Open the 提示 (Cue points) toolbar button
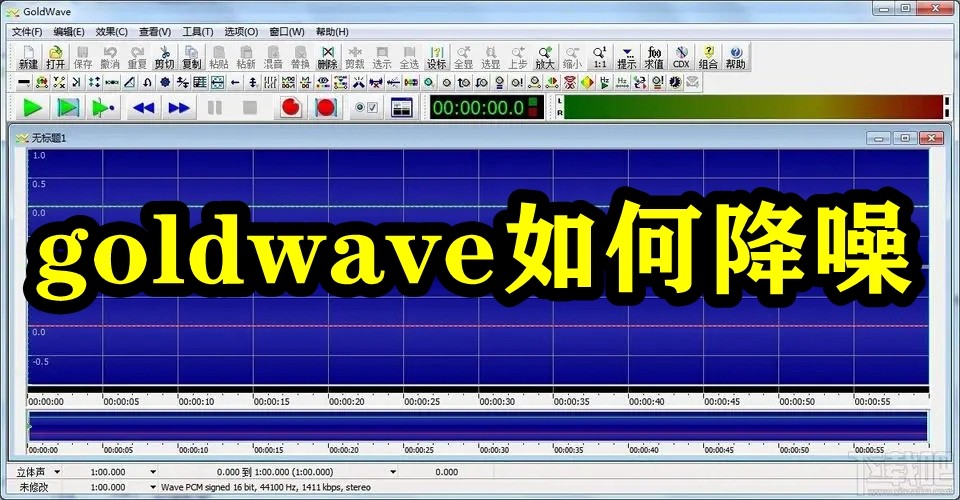 (x=626, y=57)
